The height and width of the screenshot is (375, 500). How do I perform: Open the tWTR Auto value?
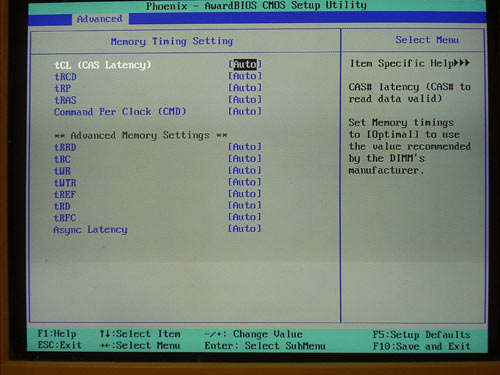(x=245, y=182)
